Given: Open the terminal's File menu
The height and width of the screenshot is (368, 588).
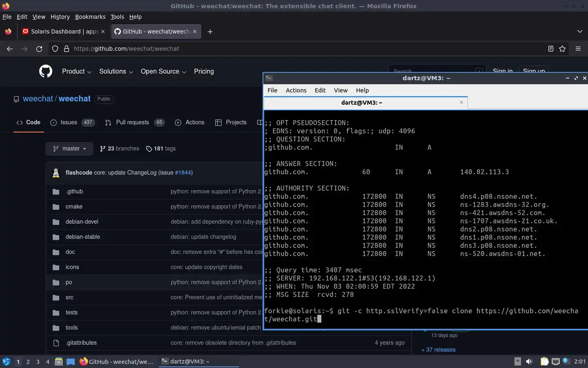Looking at the screenshot, I should (272, 90).
